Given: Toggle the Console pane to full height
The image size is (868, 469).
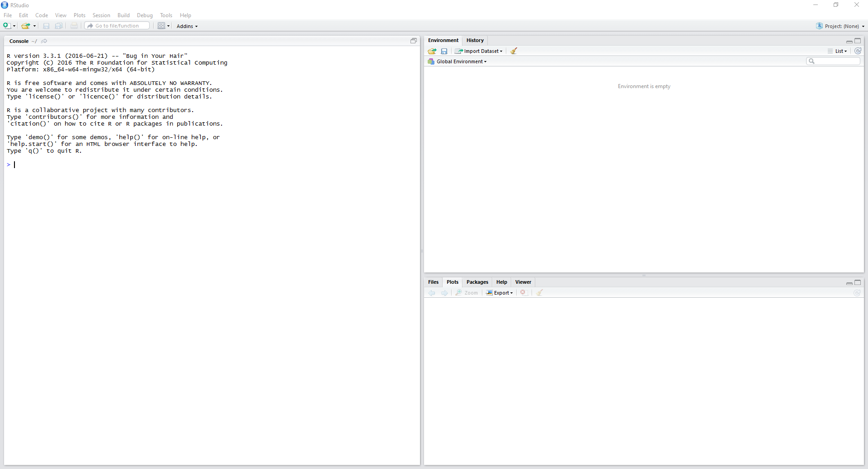Looking at the screenshot, I should 414,41.
